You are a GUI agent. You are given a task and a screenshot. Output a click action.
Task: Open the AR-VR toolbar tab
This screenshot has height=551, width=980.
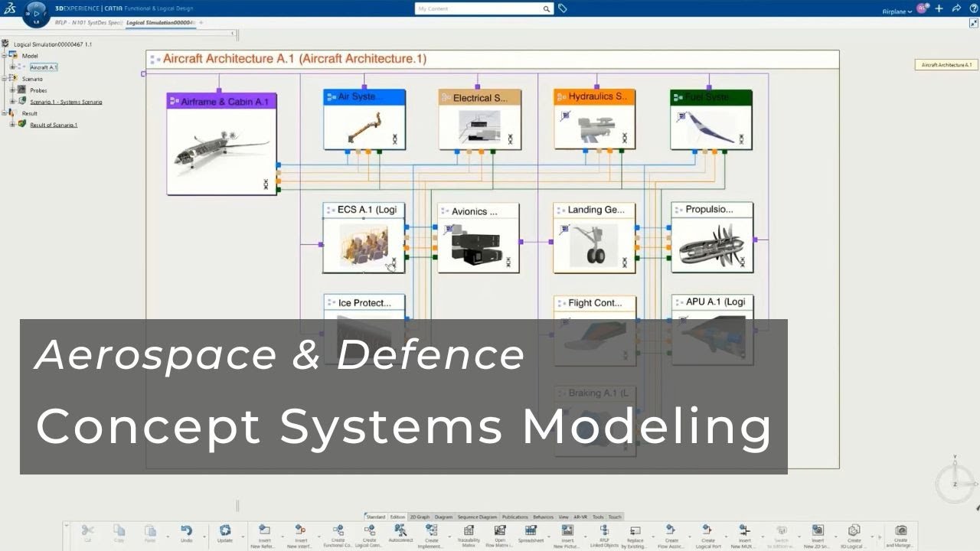point(580,517)
